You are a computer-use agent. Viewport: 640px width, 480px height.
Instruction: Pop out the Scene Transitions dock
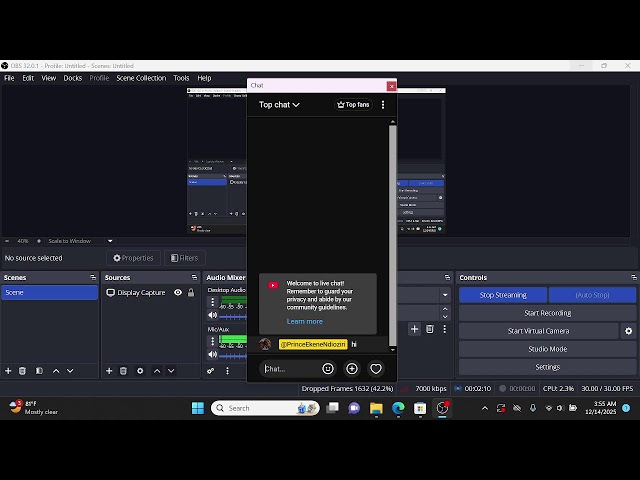[447, 278]
